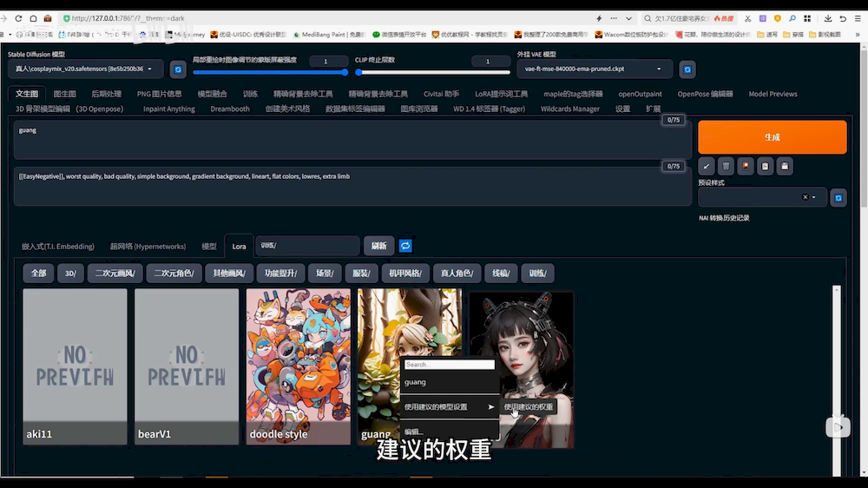Switch to the 图生图 tab

pyautogui.click(x=64, y=94)
